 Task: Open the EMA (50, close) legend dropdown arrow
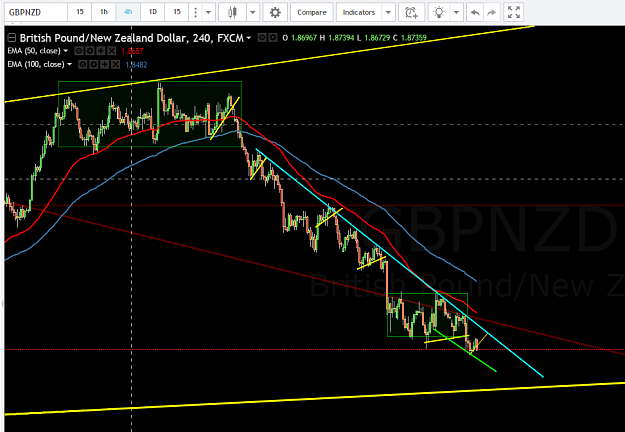(x=66, y=51)
